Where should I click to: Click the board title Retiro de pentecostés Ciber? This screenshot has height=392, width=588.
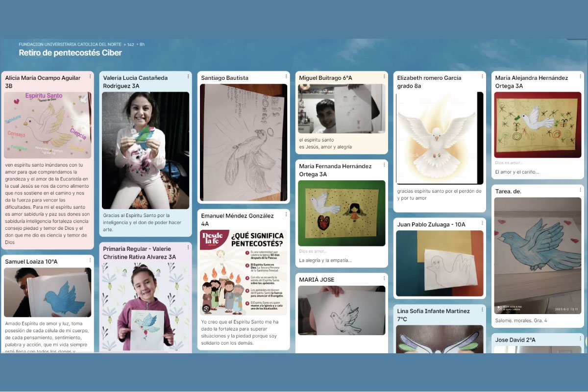point(70,53)
